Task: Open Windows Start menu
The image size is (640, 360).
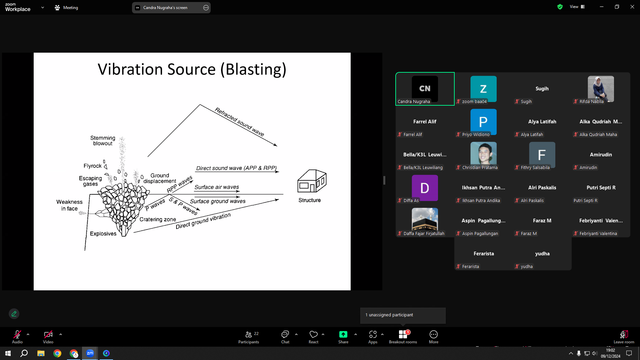Action: pyautogui.click(x=8, y=353)
